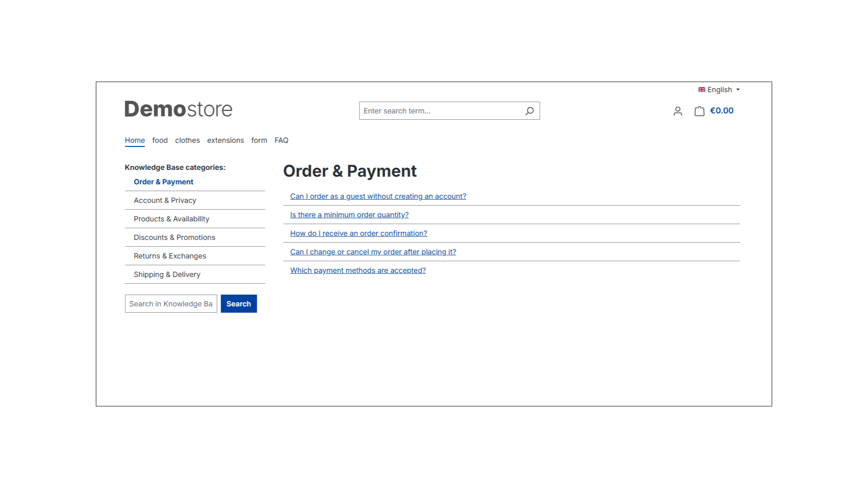Go to the Home menu item
This screenshot has width=868, height=488.
[x=135, y=141]
